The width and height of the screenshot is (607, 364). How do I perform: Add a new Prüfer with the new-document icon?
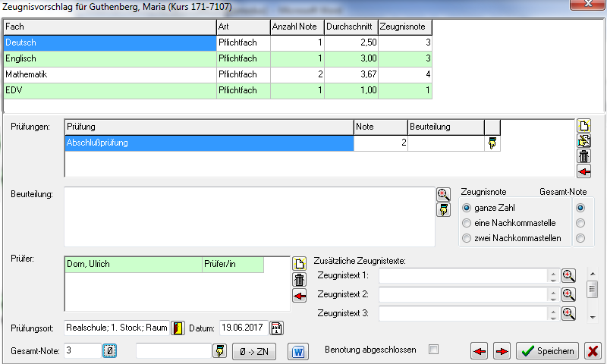tap(299, 264)
